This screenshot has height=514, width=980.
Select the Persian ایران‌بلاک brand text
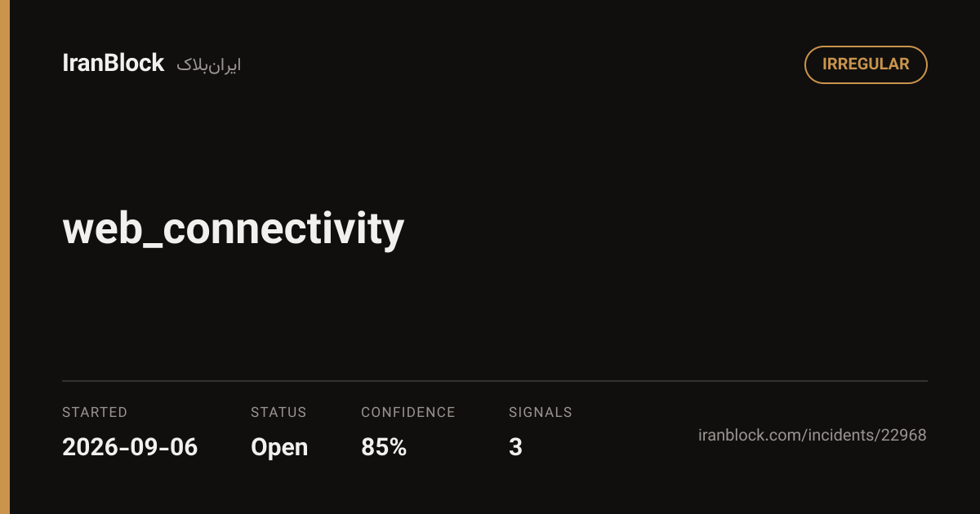(209, 65)
